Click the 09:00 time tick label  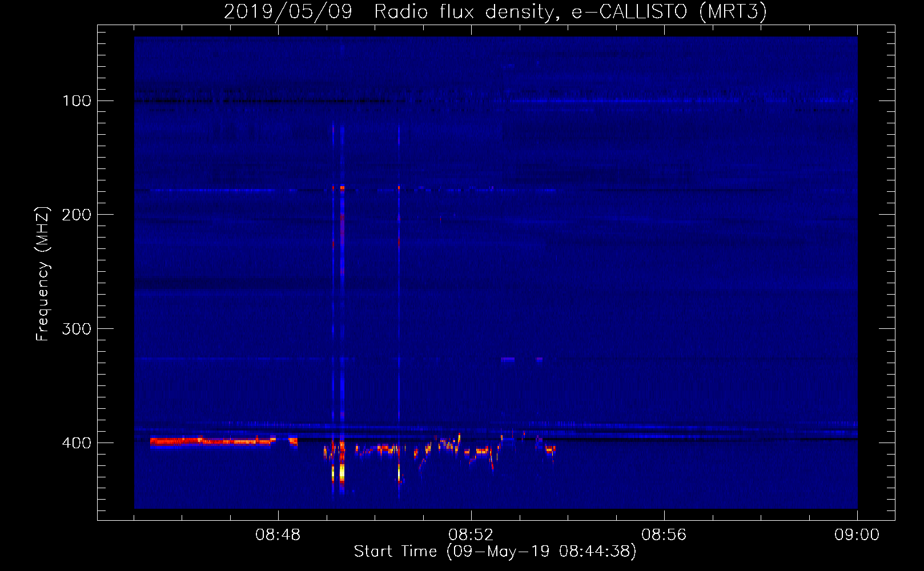click(857, 535)
